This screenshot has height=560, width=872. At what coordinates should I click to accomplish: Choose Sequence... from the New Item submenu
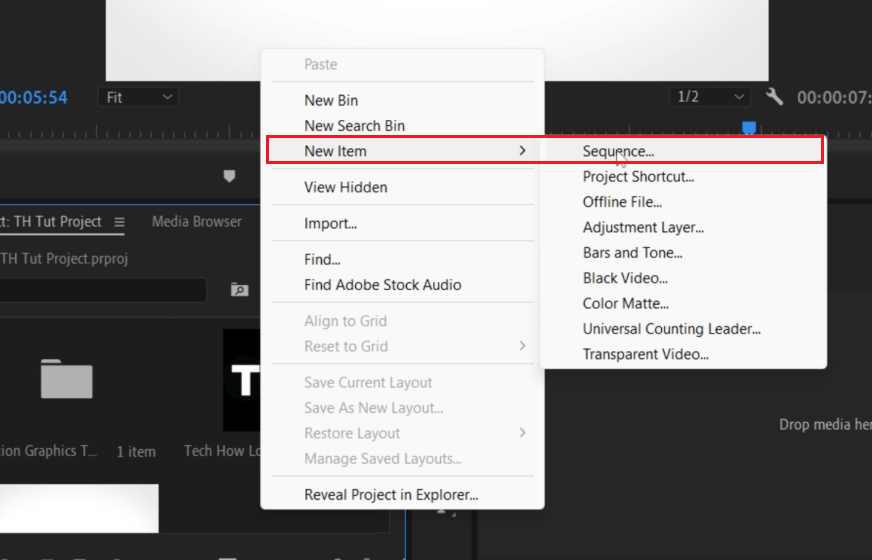[618, 151]
